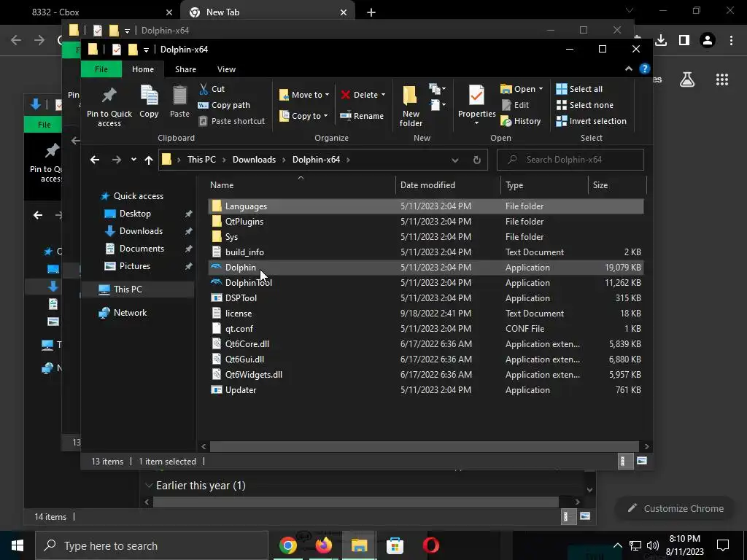Sort by the Size column header
The height and width of the screenshot is (560, 747).
(x=617, y=185)
